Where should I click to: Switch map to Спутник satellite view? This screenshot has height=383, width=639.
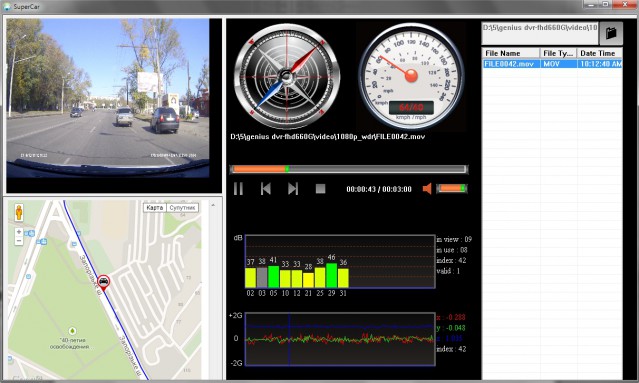click(182, 208)
